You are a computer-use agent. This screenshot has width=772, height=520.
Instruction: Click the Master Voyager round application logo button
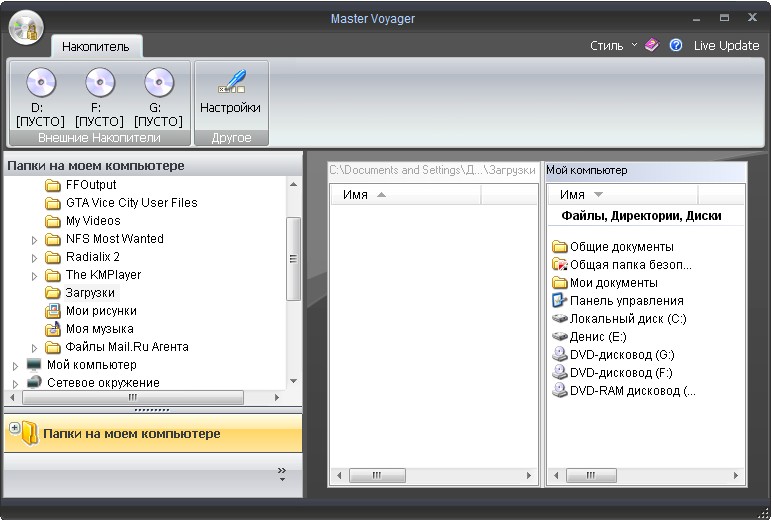click(x=26, y=27)
